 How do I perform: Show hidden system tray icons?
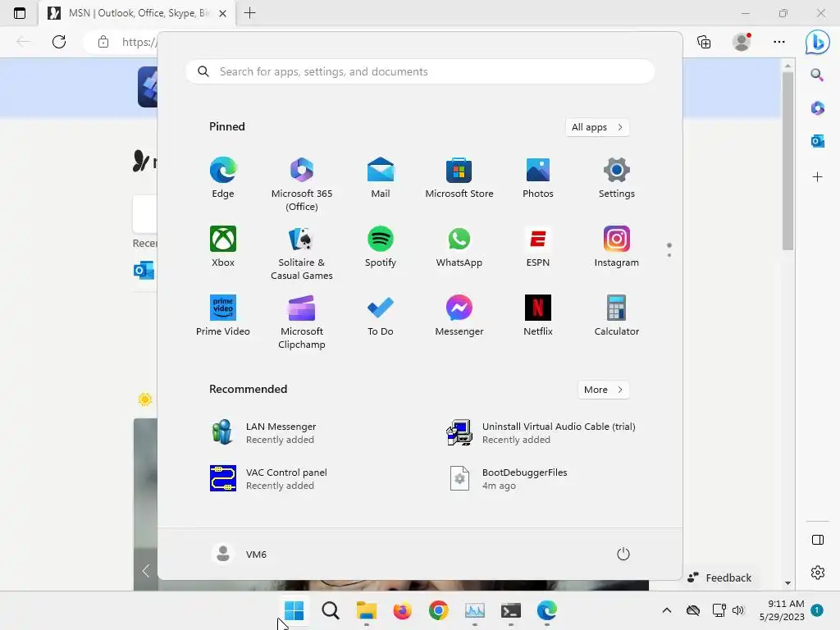[x=666, y=610]
